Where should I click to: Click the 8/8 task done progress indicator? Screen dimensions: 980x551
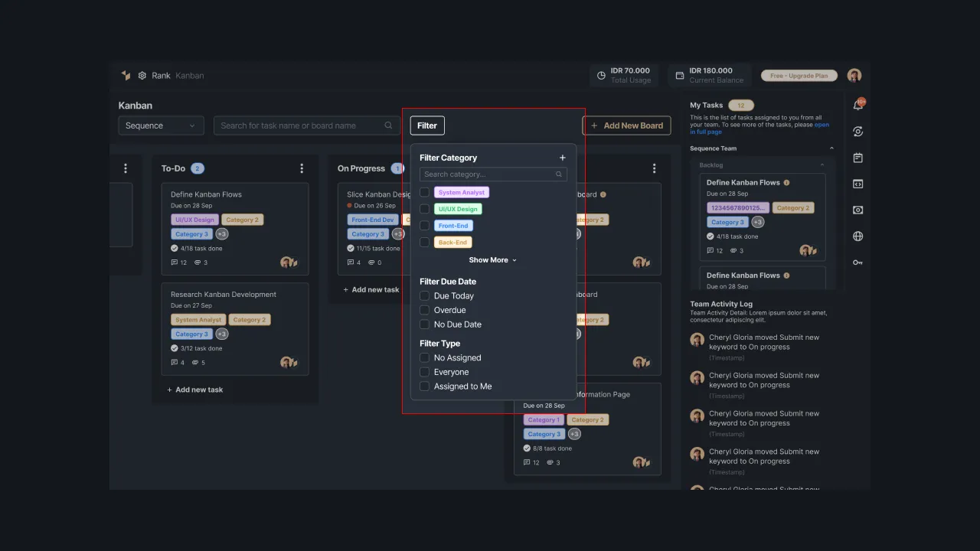pos(547,448)
